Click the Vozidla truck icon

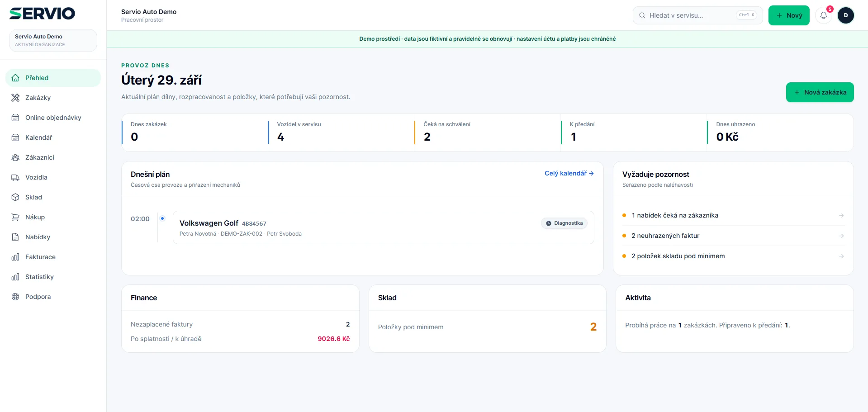[x=15, y=177]
